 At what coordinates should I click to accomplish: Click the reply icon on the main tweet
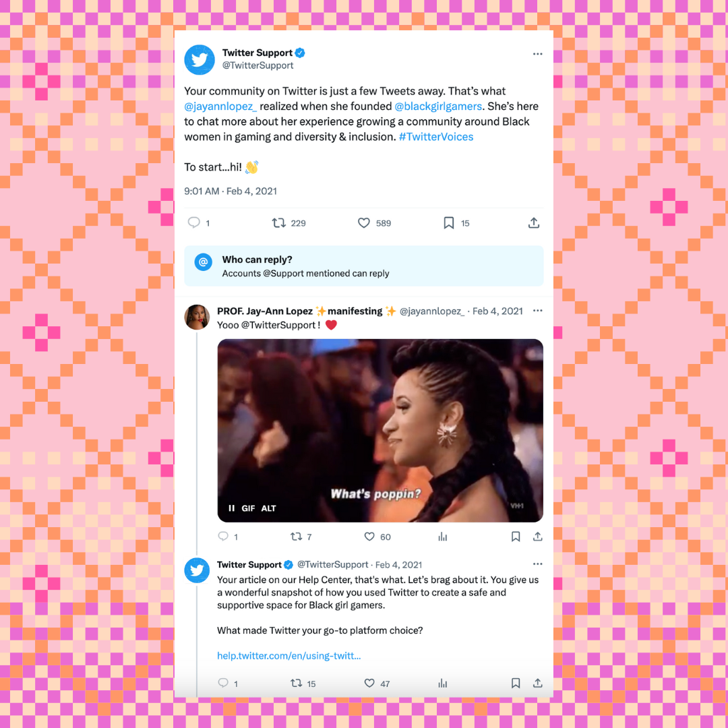point(193,223)
